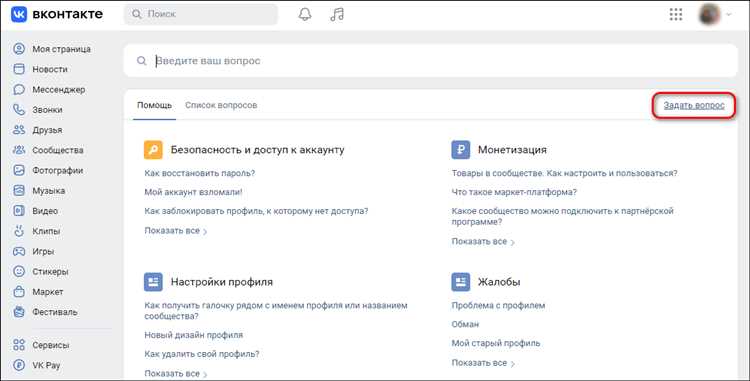Image resolution: width=750 pixels, height=381 pixels.
Task: Click the 'Клипы' sidebar icon
Action: tap(19, 231)
